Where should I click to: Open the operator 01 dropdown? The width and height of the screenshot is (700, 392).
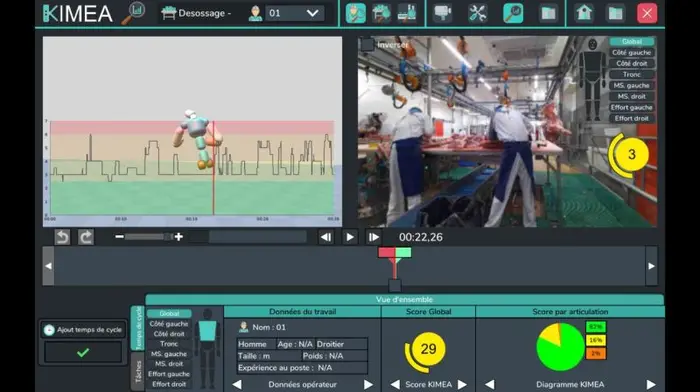pyautogui.click(x=295, y=13)
